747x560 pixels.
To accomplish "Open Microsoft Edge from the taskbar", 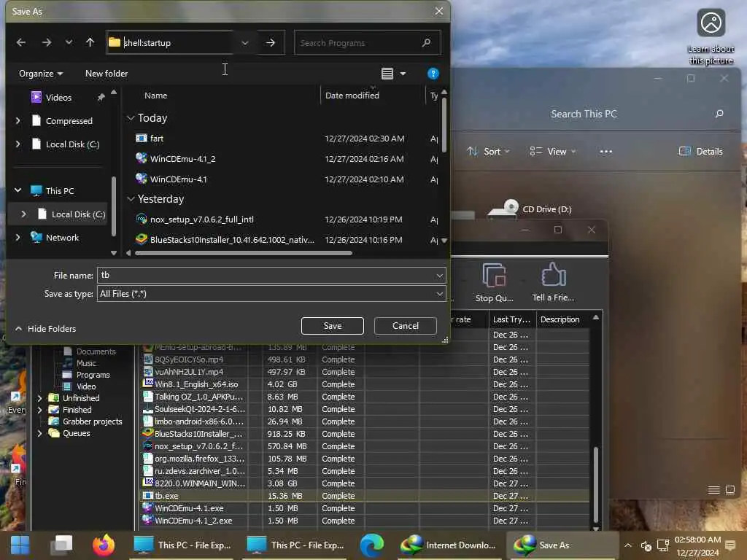I will tap(372, 545).
